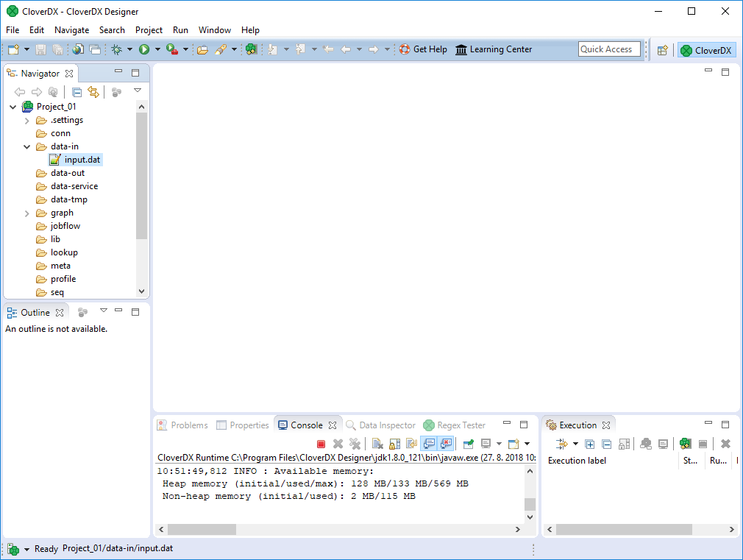This screenshot has width=743, height=560.
Task: Click Expand All in Execution panel
Action: click(590, 444)
